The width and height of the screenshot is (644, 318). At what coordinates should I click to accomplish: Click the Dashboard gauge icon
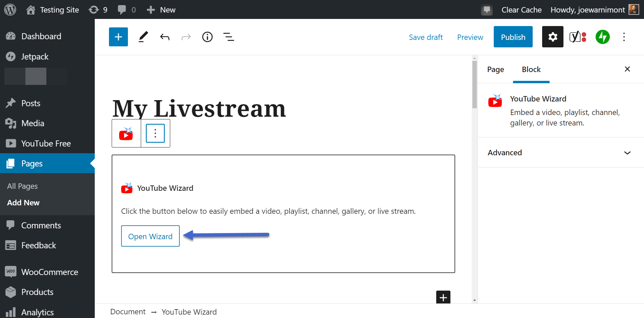tap(11, 36)
